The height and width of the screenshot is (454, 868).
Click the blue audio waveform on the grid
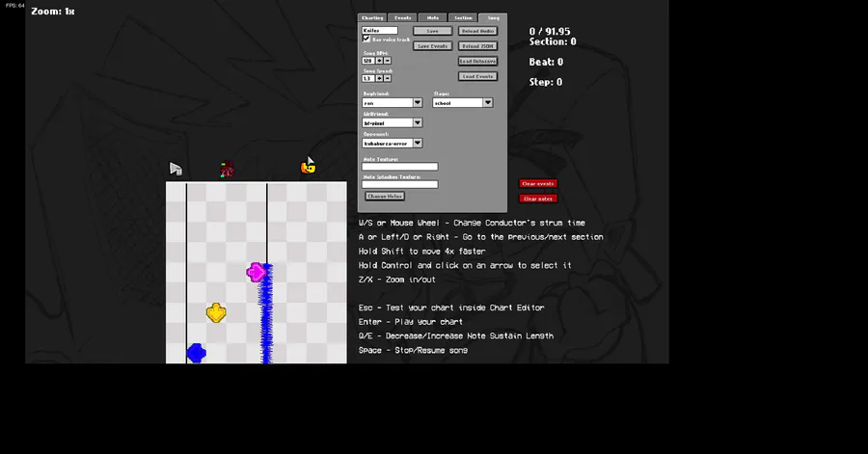click(267, 313)
